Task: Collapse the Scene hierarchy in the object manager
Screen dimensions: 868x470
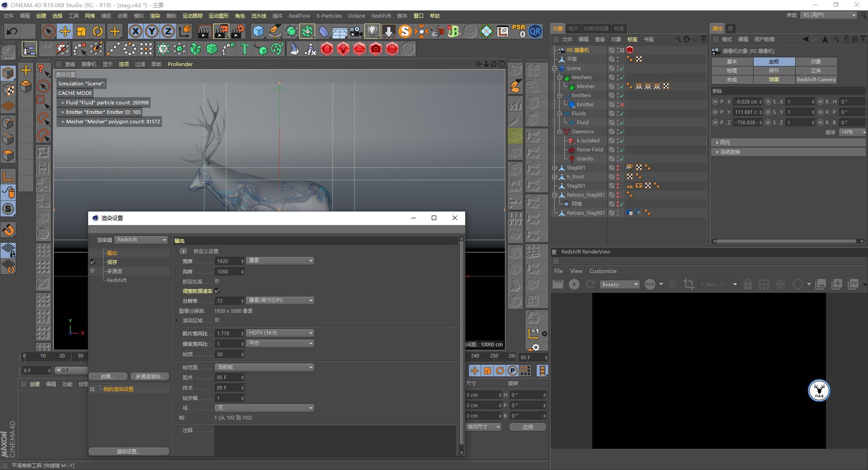Action: (x=554, y=68)
